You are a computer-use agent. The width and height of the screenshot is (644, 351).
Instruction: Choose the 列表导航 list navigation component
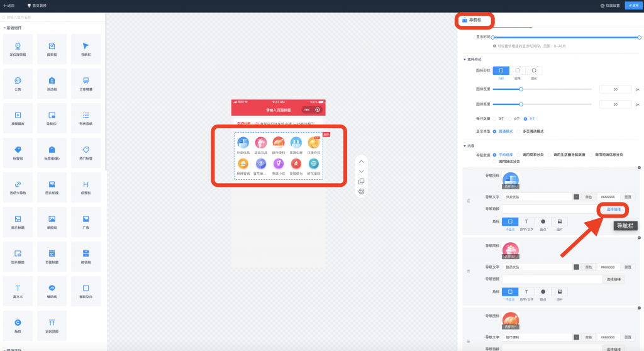pyautogui.click(x=86, y=118)
